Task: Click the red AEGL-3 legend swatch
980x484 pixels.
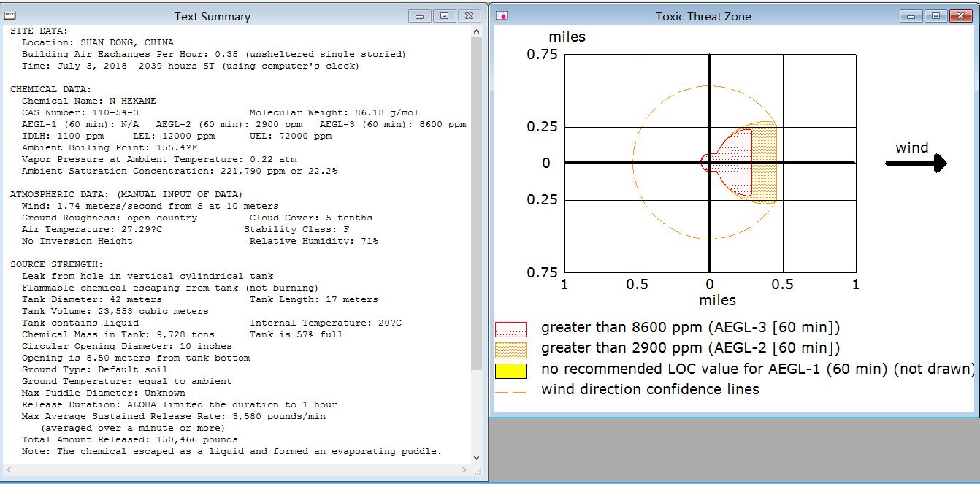Action: pyautogui.click(x=510, y=329)
